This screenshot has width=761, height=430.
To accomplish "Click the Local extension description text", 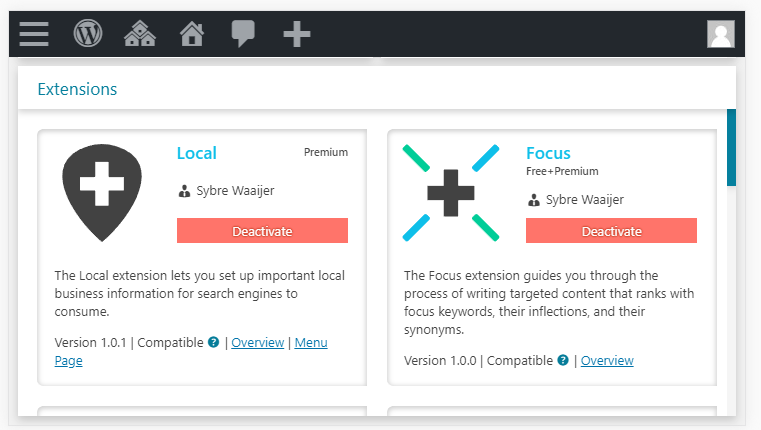I will [199, 294].
